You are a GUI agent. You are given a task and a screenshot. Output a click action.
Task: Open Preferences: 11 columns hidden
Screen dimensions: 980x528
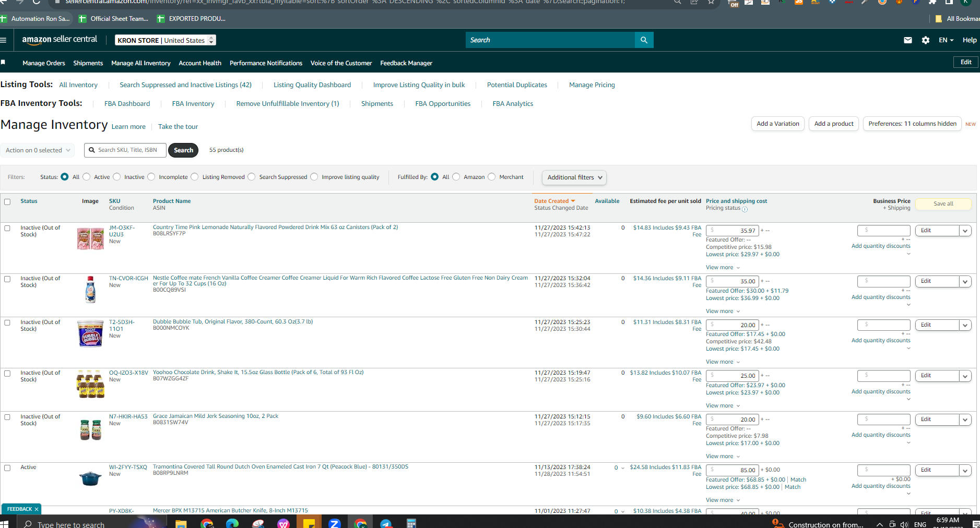[x=912, y=124]
